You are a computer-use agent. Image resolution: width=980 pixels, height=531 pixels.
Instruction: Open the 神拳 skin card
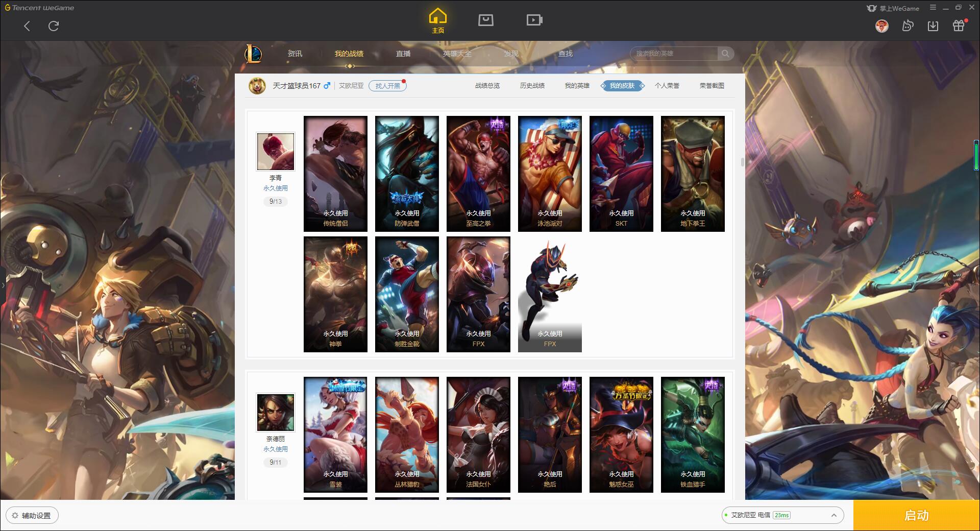pos(335,294)
